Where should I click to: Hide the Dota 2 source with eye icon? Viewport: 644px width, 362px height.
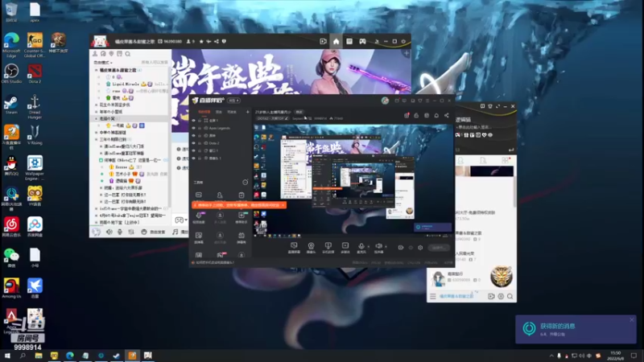tap(194, 143)
